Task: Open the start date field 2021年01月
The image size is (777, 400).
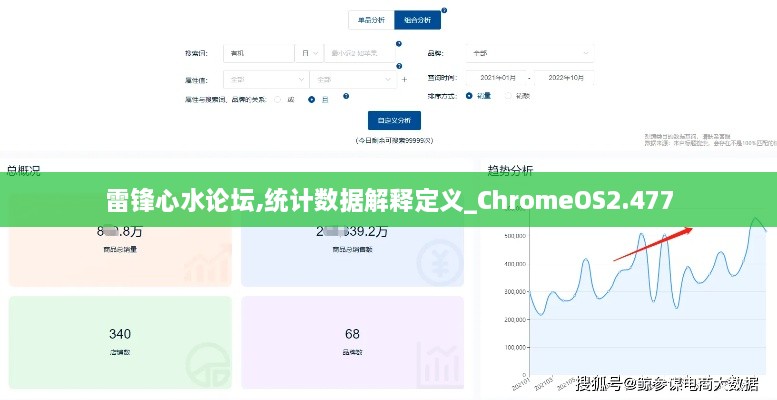Action: click(x=497, y=78)
